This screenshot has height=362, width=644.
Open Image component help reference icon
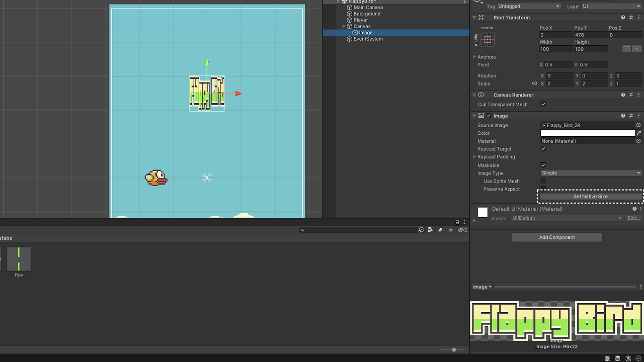(x=623, y=116)
